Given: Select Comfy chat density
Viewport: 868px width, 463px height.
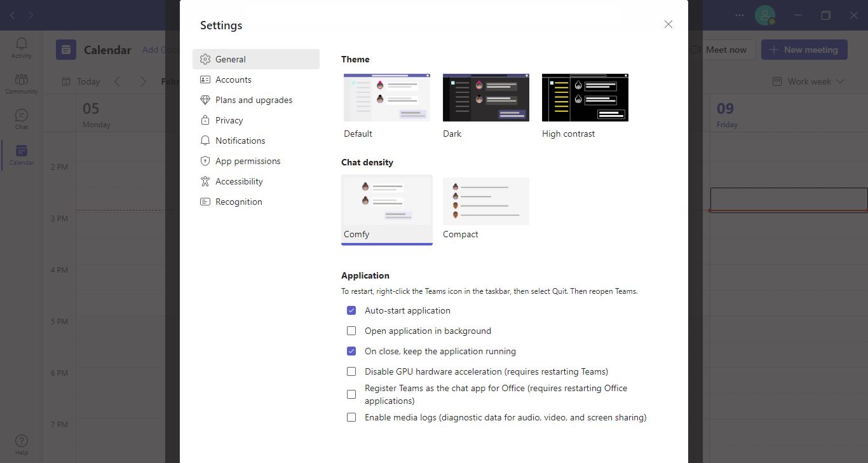Looking at the screenshot, I should point(387,209).
